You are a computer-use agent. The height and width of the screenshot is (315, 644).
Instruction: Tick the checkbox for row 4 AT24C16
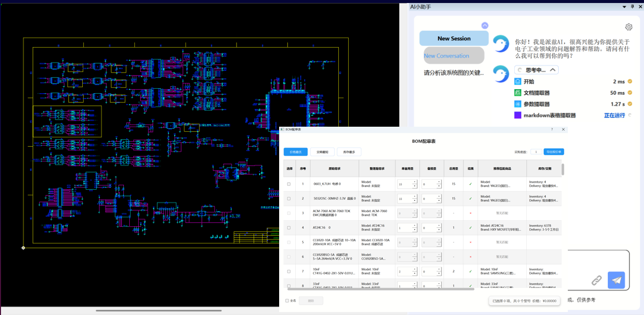tap(289, 228)
